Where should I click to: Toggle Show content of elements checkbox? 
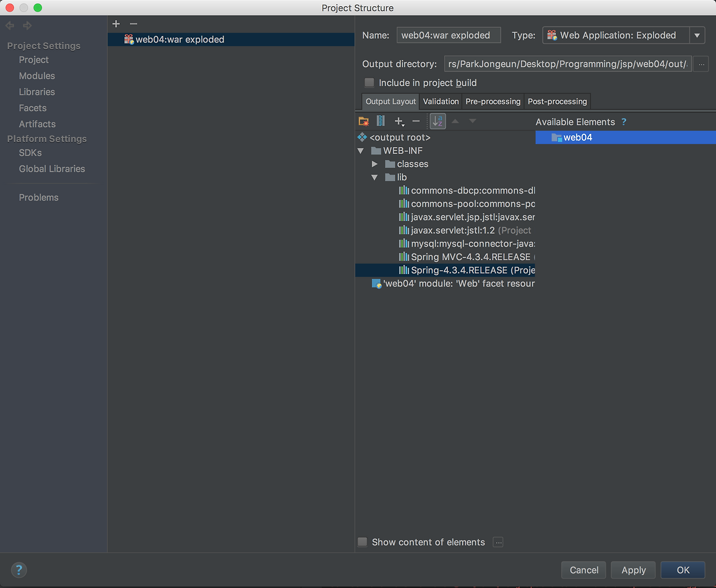362,542
